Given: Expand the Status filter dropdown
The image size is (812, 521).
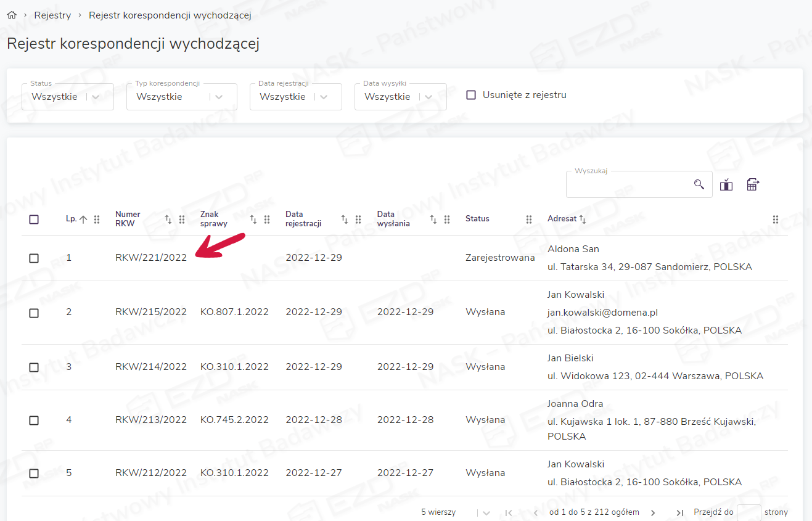Looking at the screenshot, I should pos(96,97).
